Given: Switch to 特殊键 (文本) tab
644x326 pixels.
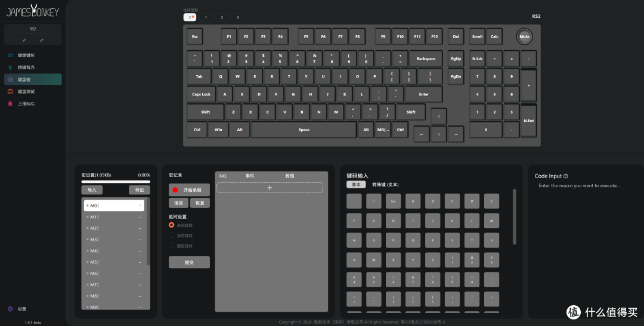Looking at the screenshot, I should 385,185.
